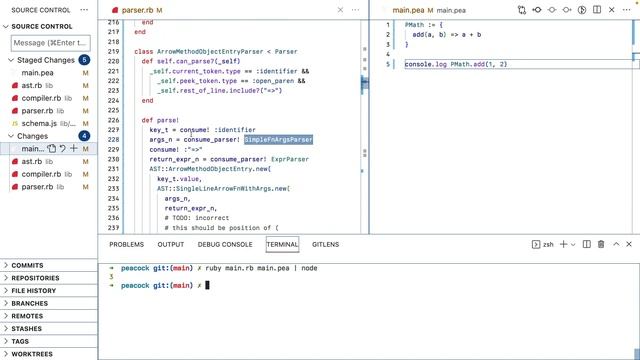
Task: Maximize the bottom panel with caret icon
Action: click(616, 244)
